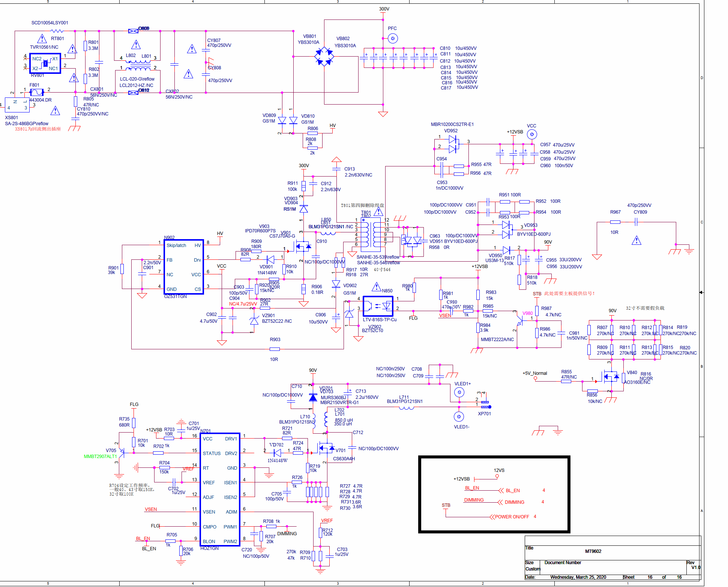728x587 pixels.
Task: Select the VD701 diode symbol
Action: coord(313,397)
